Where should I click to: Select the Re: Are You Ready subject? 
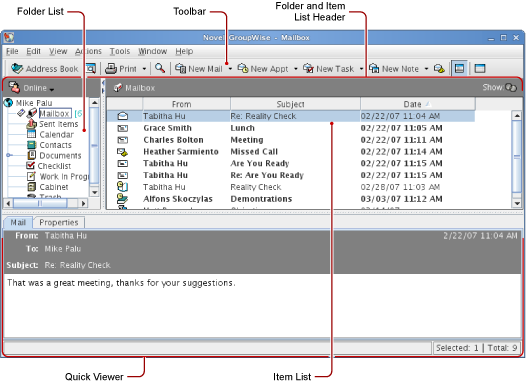(x=267, y=175)
